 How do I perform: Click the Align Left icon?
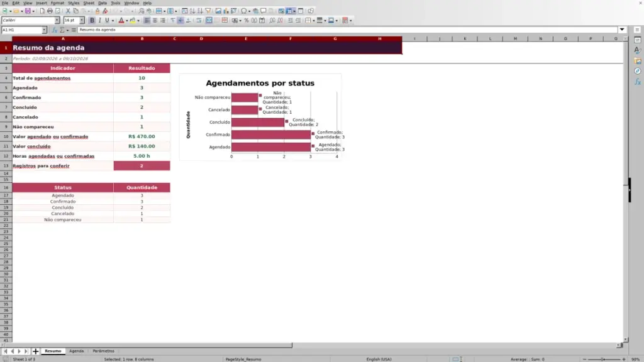coord(147,21)
